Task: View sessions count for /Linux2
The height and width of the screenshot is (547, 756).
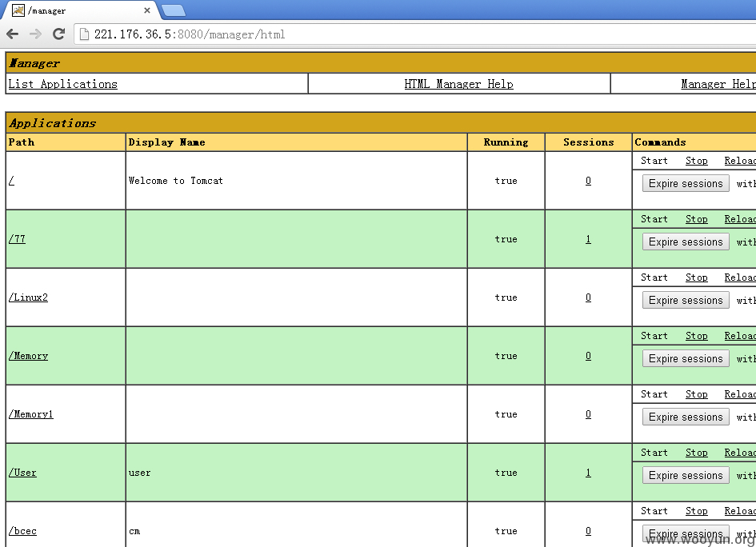Action: [588, 297]
